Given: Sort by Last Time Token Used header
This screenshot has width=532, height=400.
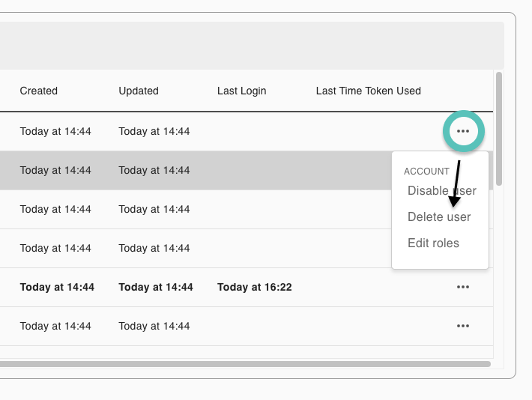Looking at the screenshot, I should (368, 91).
